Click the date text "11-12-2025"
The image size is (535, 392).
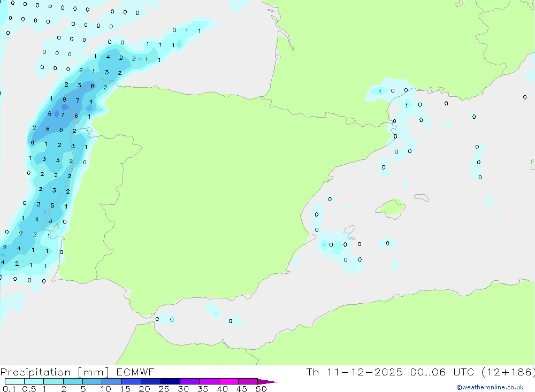[364, 372]
